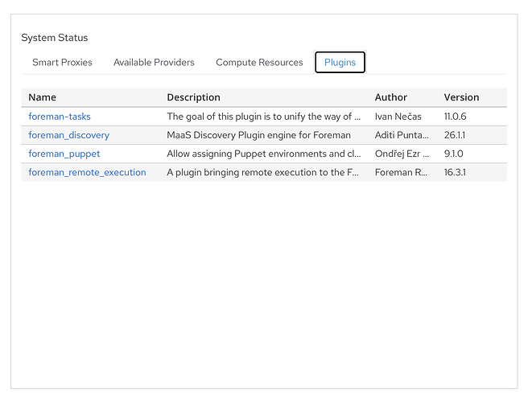532x402 pixels.
Task: Select version 16.3.1 cell
Action: (455, 173)
